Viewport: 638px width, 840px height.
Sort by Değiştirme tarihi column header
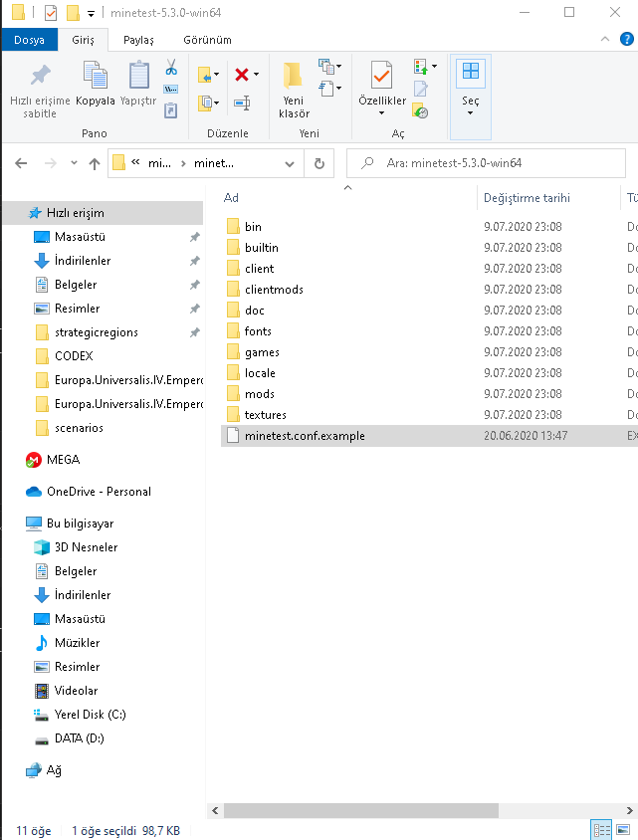click(548, 198)
